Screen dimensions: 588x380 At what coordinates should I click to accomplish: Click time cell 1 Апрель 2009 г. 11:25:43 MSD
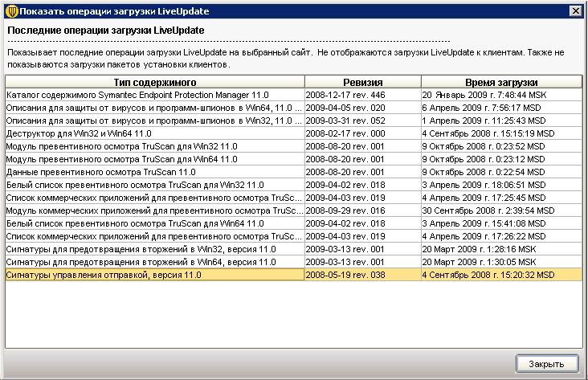pos(502,121)
